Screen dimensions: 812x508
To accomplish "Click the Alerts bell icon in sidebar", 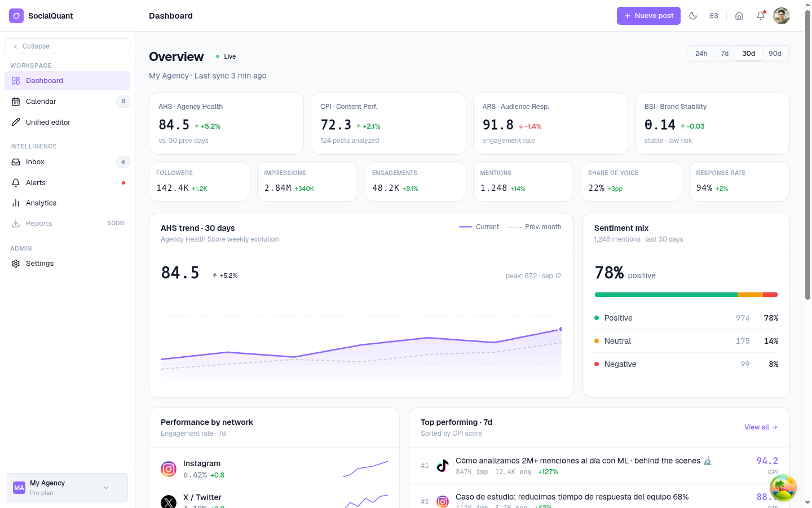I will (16, 183).
